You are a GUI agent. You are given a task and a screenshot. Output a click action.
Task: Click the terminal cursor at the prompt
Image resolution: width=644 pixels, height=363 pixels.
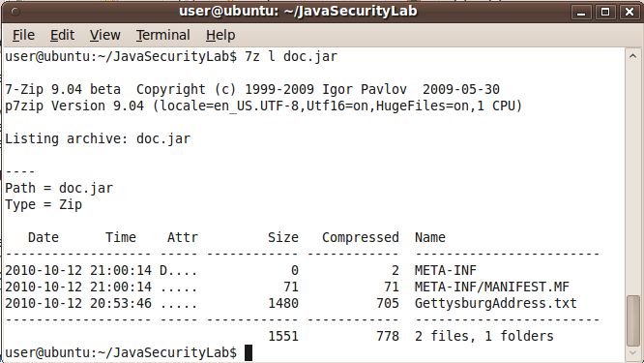tap(249, 352)
